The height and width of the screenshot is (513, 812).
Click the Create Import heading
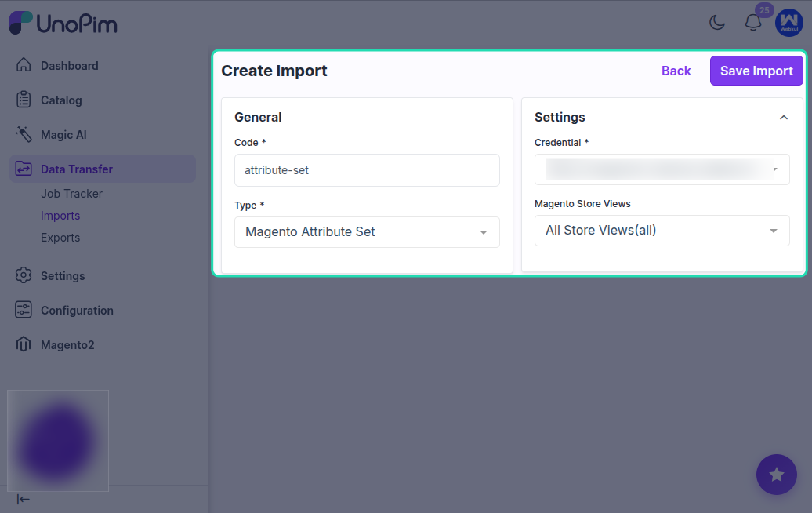pos(274,71)
